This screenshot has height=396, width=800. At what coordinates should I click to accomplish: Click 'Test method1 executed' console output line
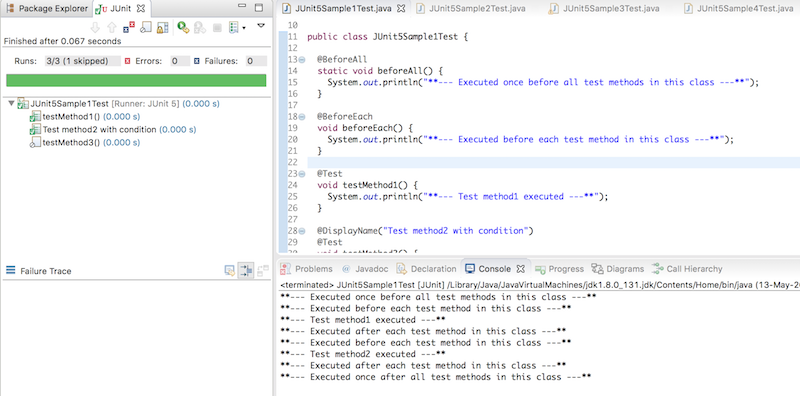coord(363,320)
